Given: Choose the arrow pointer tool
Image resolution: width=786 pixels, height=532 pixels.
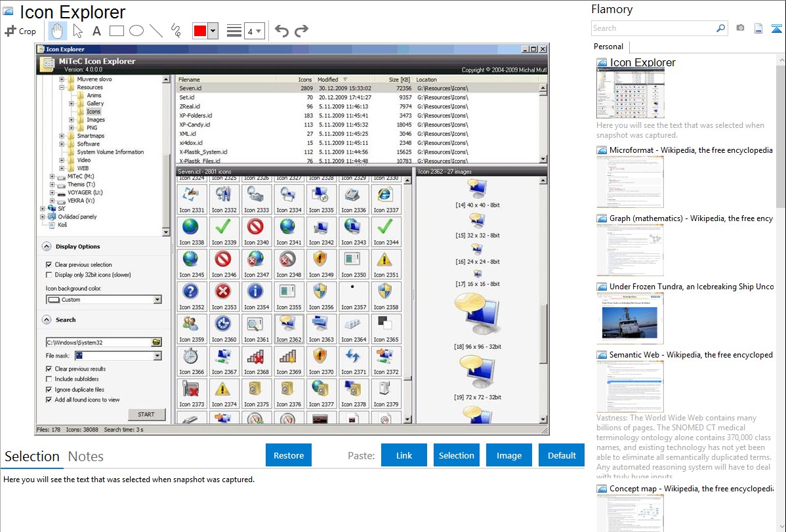Looking at the screenshot, I should coord(77,31).
